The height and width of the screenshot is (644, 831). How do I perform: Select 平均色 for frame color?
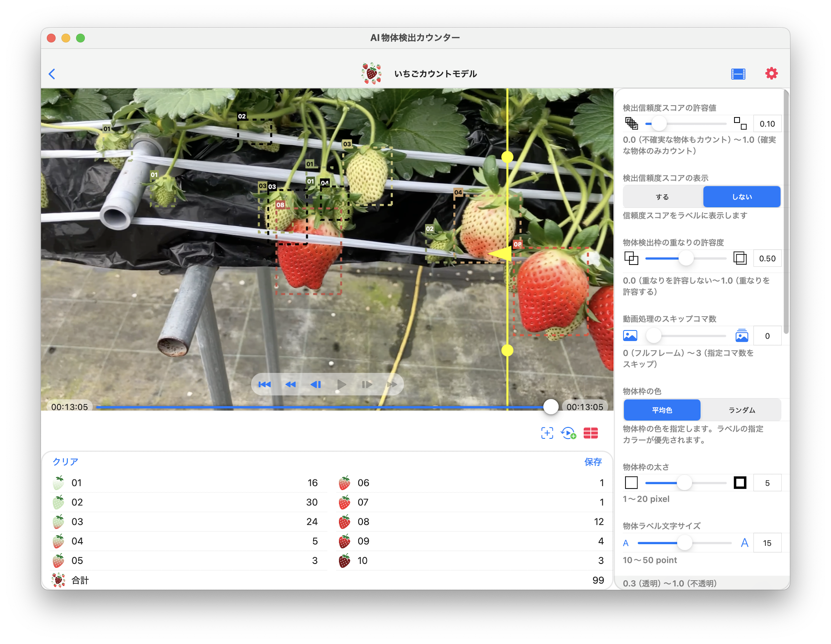tap(662, 409)
